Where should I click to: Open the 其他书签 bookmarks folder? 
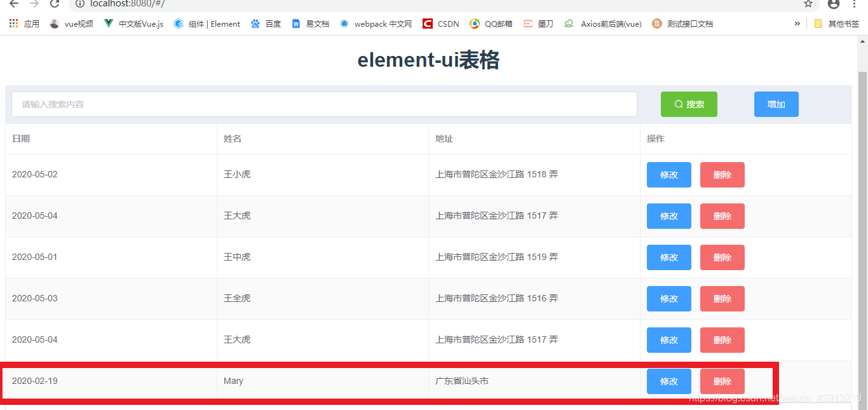(x=836, y=24)
